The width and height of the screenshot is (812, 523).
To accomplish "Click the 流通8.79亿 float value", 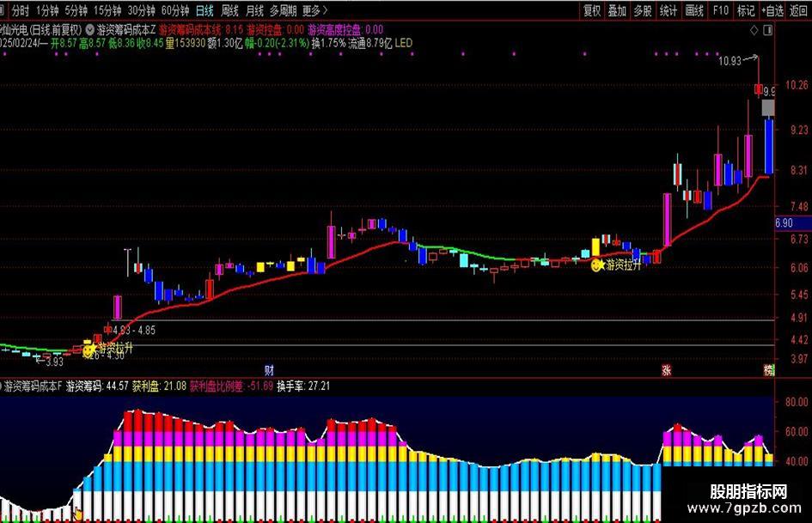I will [x=369, y=43].
